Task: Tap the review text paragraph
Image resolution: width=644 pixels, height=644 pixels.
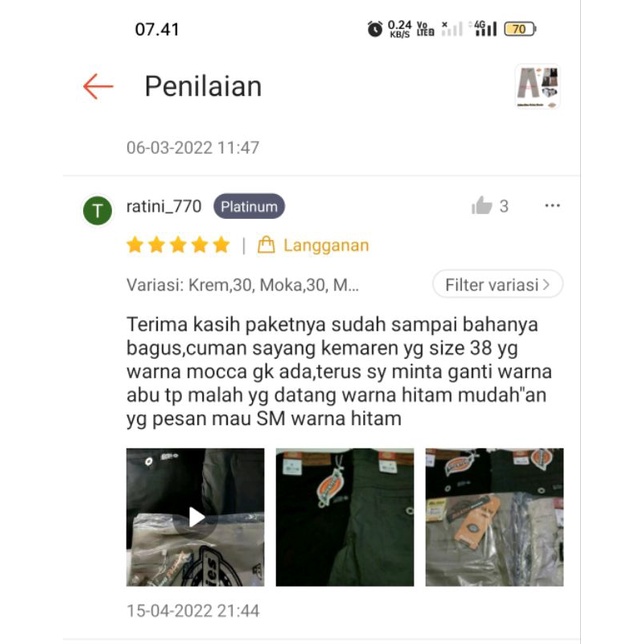Action: pyautogui.click(x=339, y=371)
